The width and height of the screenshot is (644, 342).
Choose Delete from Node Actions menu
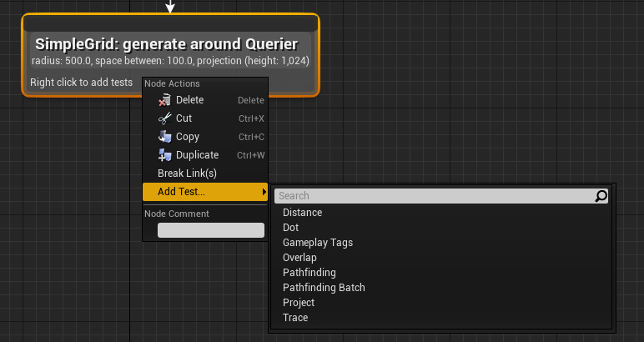(205, 100)
